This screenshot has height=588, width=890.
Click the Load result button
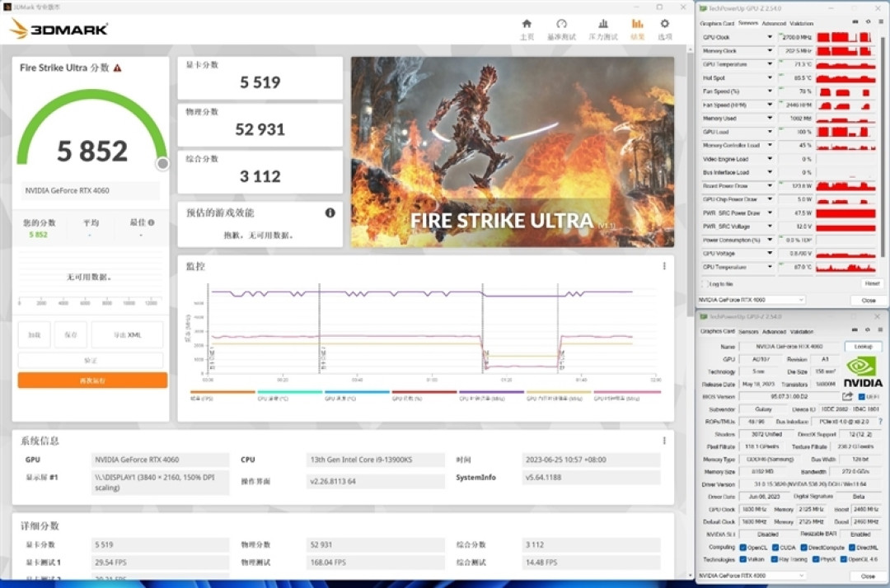tap(34, 335)
